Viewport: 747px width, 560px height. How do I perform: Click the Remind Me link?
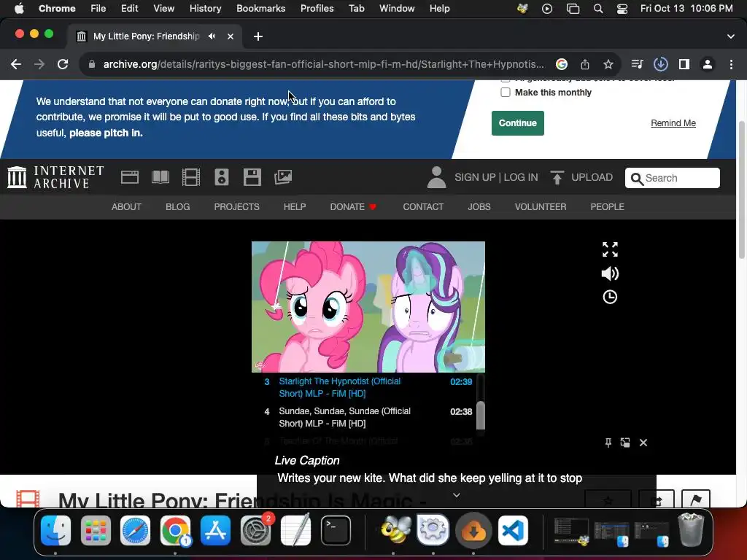click(673, 122)
